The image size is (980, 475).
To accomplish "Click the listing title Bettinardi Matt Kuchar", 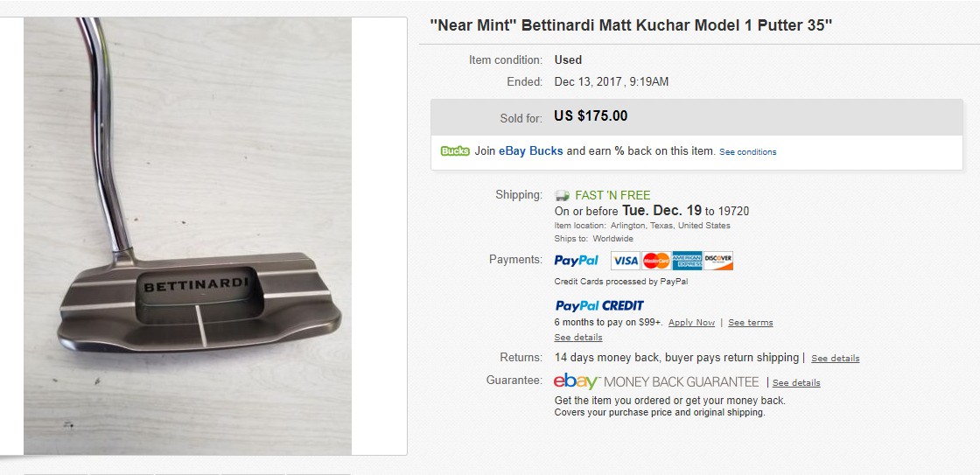I will point(631,25).
